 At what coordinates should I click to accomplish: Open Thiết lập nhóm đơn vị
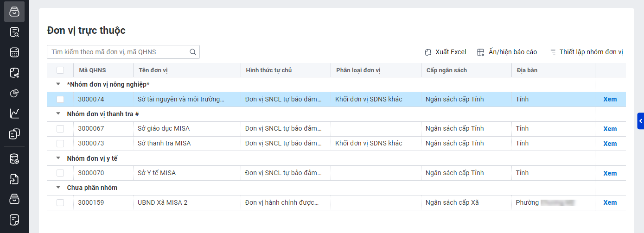coord(586,52)
